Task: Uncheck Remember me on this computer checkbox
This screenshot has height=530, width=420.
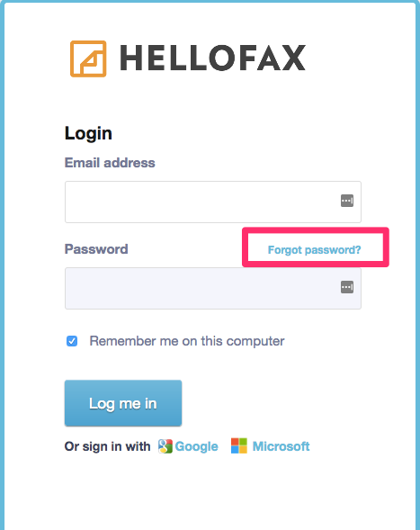Action: [x=72, y=341]
